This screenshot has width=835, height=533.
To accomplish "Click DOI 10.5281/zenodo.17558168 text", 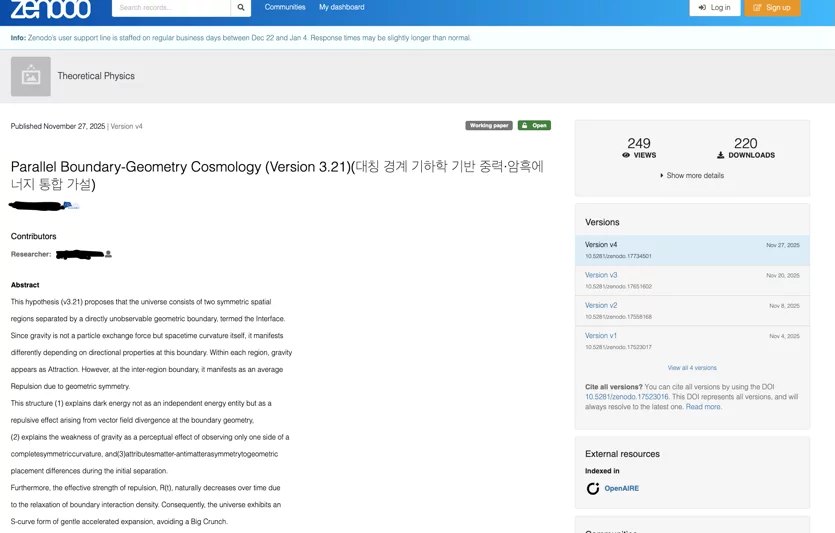I will pyautogui.click(x=618, y=317).
